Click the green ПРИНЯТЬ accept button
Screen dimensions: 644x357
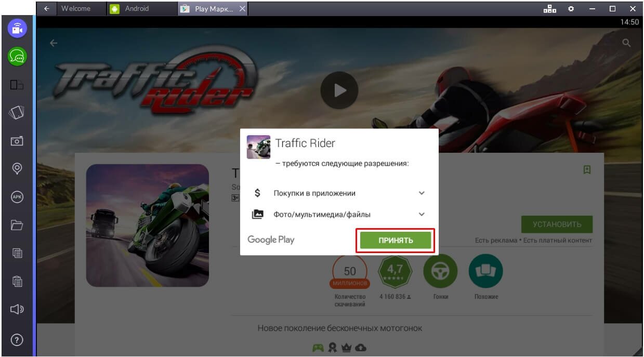click(396, 240)
